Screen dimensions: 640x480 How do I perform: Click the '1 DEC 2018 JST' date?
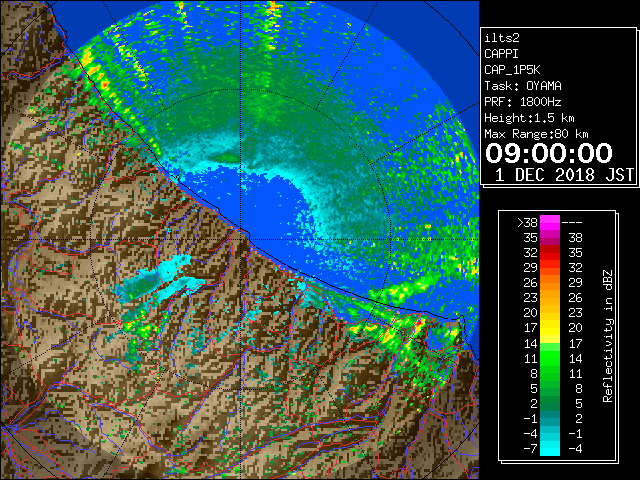click(564, 175)
